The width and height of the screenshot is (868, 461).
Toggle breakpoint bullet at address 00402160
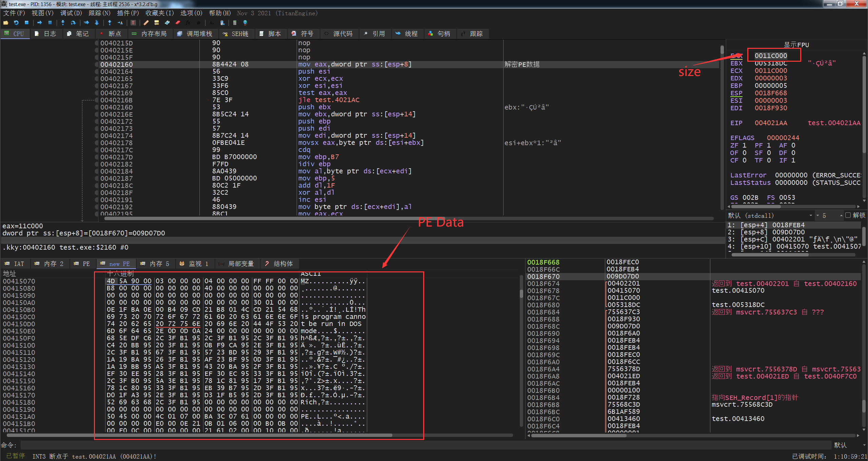[x=97, y=64]
